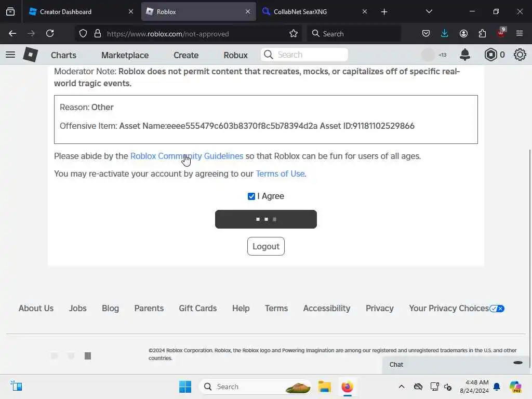
Task: Close the Creator Dashboard tab
Action: (131, 12)
